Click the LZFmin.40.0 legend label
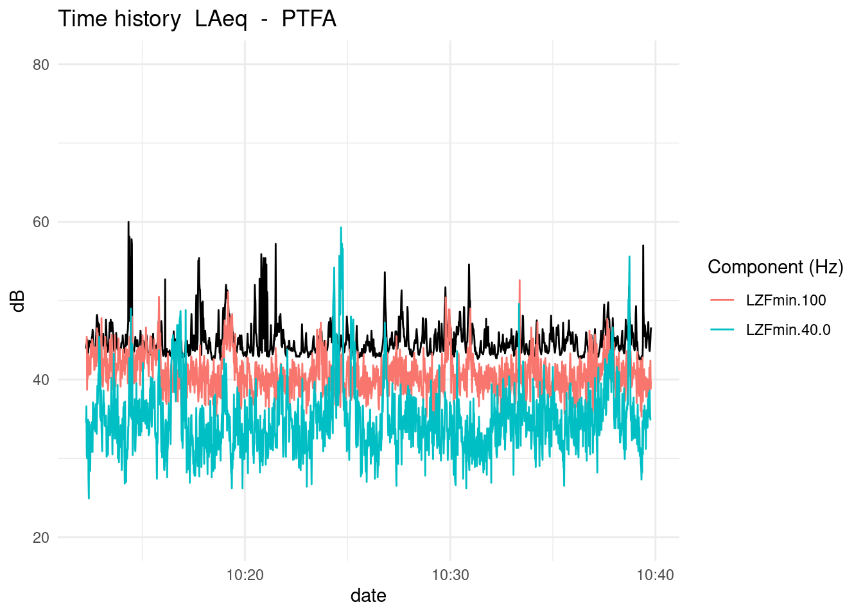The height and width of the screenshot is (616, 863). pyautogui.click(x=788, y=330)
